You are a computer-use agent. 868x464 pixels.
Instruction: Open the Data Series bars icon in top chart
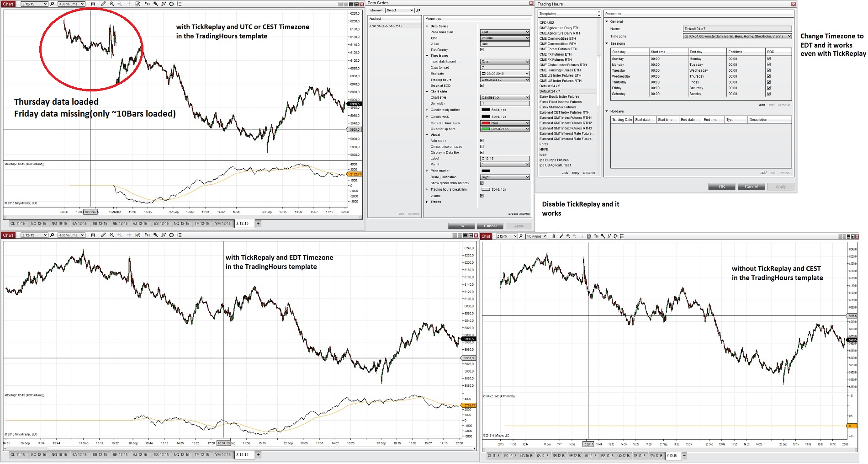pyautogui.click(x=93, y=4)
